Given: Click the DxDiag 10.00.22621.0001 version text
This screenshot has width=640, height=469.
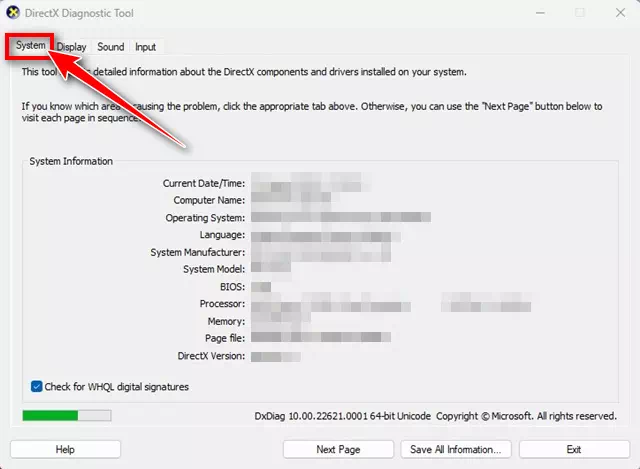Looking at the screenshot, I should (343, 416).
